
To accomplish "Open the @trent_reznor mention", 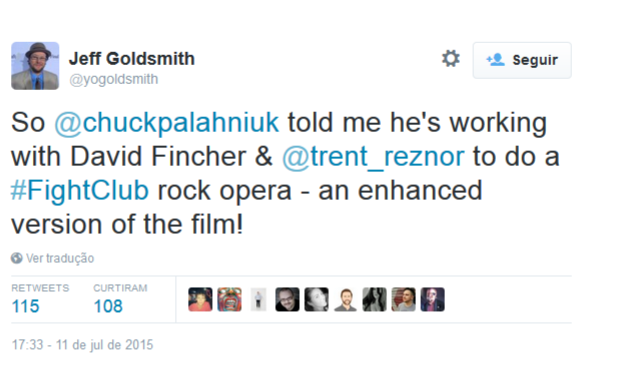I will [373, 157].
